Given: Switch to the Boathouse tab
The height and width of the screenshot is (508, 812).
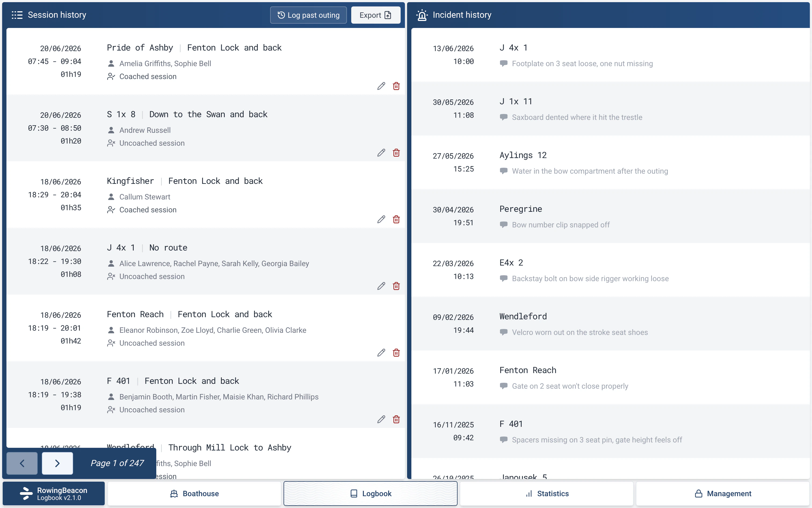Looking at the screenshot, I should pos(194,493).
